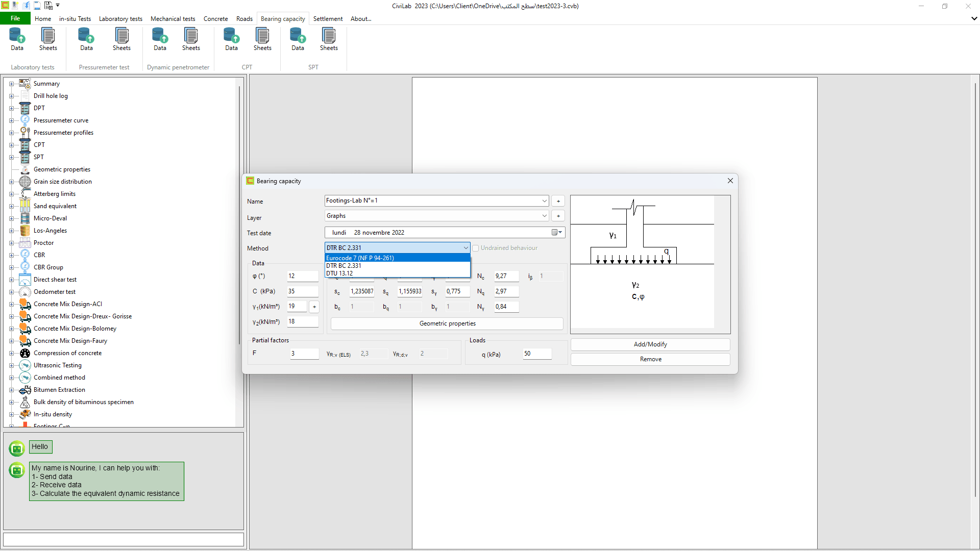This screenshot has height=551, width=980.
Task: Click the q (kPa) load input field
Action: pos(537,354)
